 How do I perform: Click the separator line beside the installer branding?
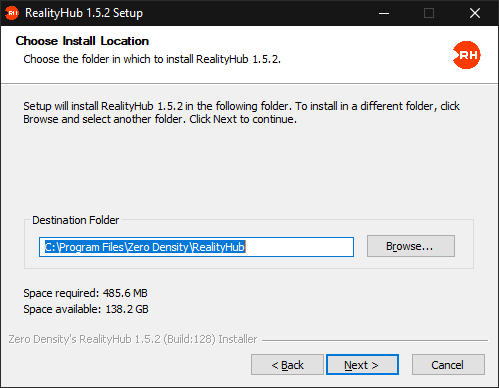(375, 340)
